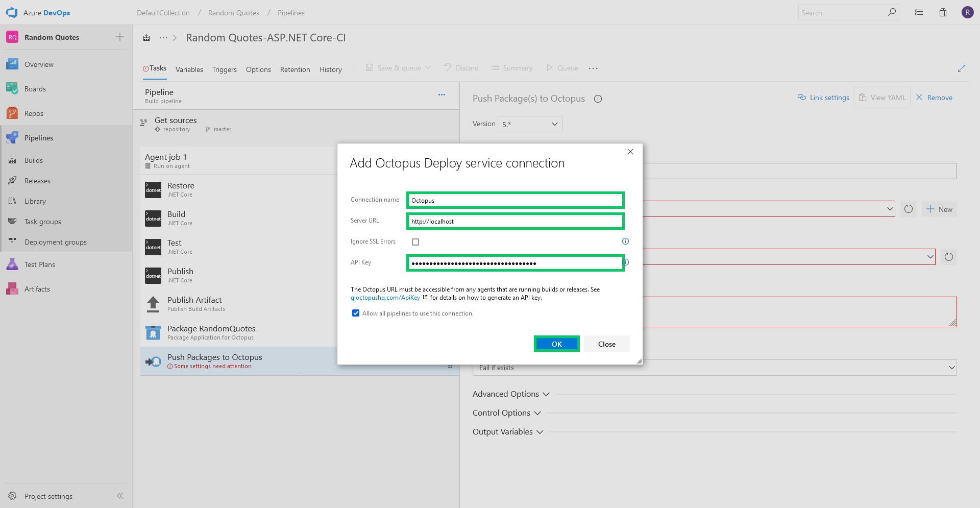Image resolution: width=980 pixels, height=508 pixels.
Task: Expand Output Variables section
Action: 508,432
